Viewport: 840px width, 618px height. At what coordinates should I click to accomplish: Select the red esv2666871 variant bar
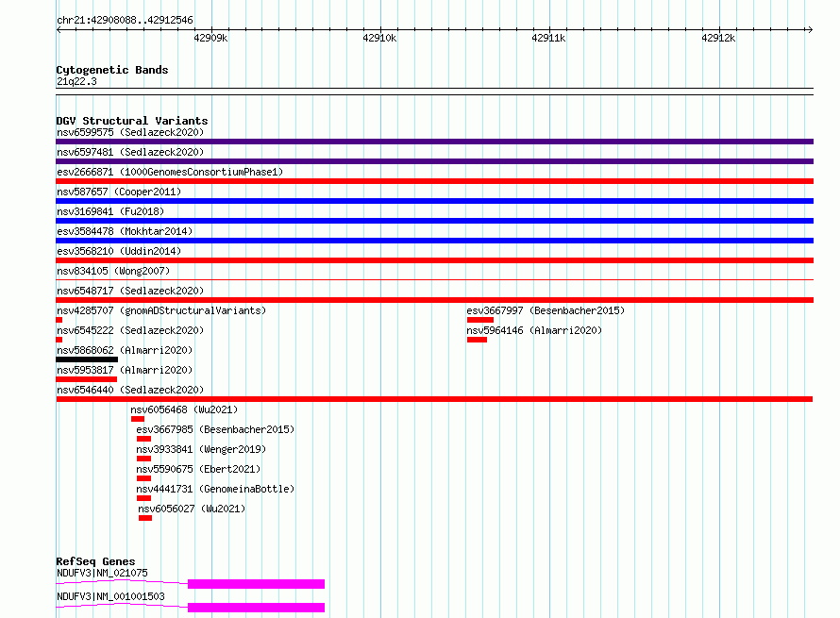pos(434,181)
